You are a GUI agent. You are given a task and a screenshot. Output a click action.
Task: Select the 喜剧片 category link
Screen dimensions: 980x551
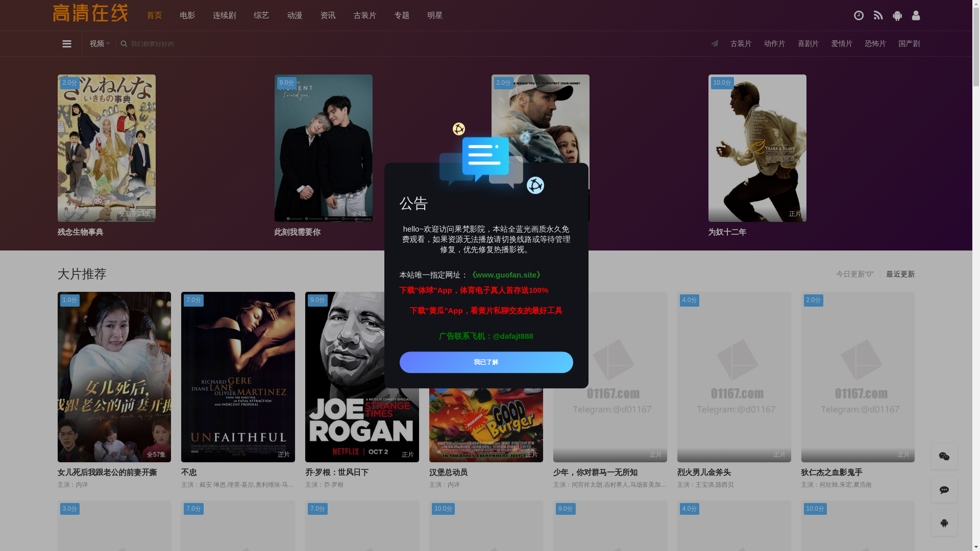click(x=808, y=44)
